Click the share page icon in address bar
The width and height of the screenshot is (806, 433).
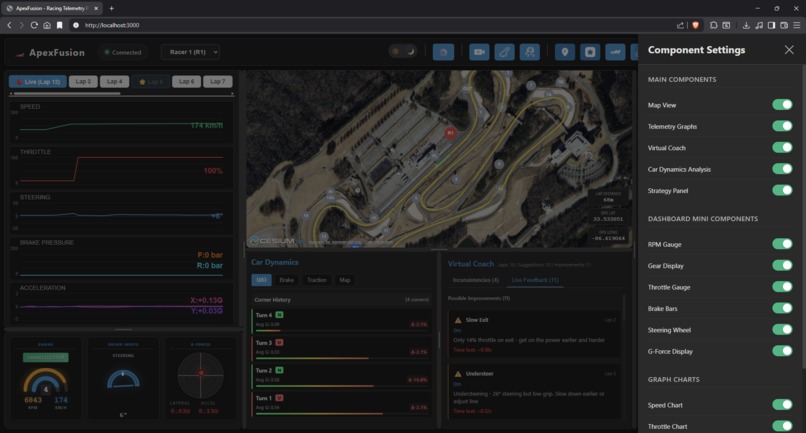(x=681, y=25)
